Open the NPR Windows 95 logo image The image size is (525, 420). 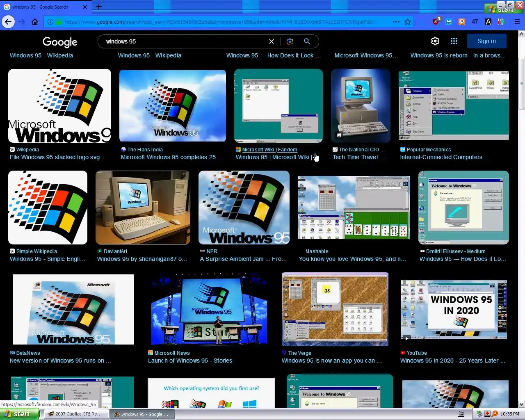244,208
